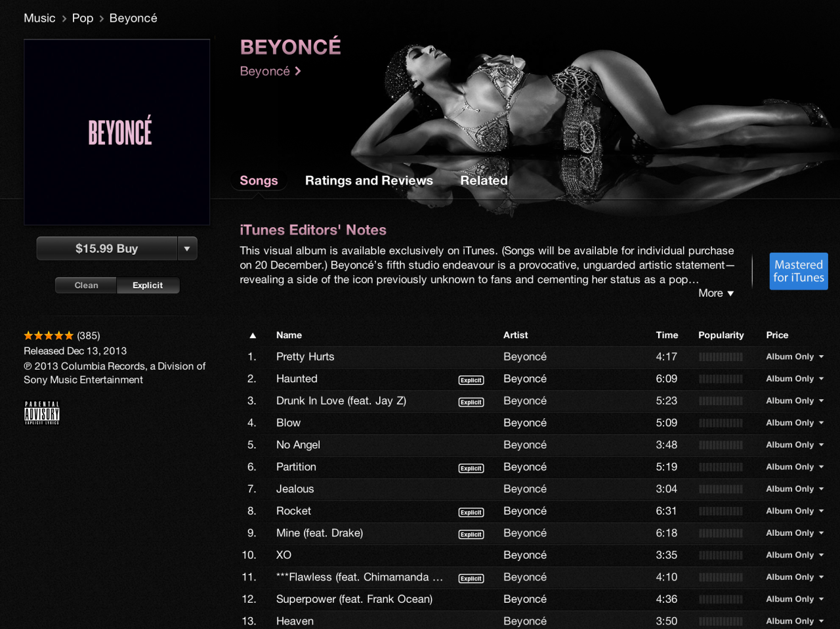Click the Explicit badge on Partition
840x629 pixels.
pyautogui.click(x=471, y=468)
